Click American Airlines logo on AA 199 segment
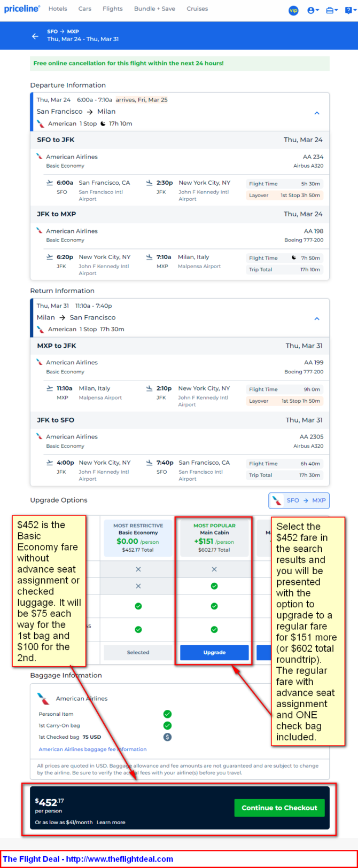The height and width of the screenshot is (868, 358). 40,362
